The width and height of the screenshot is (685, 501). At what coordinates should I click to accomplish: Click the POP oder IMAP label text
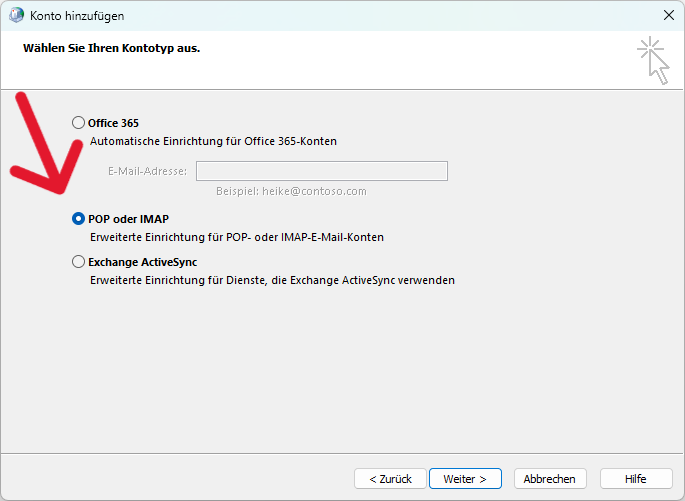pos(128,219)
